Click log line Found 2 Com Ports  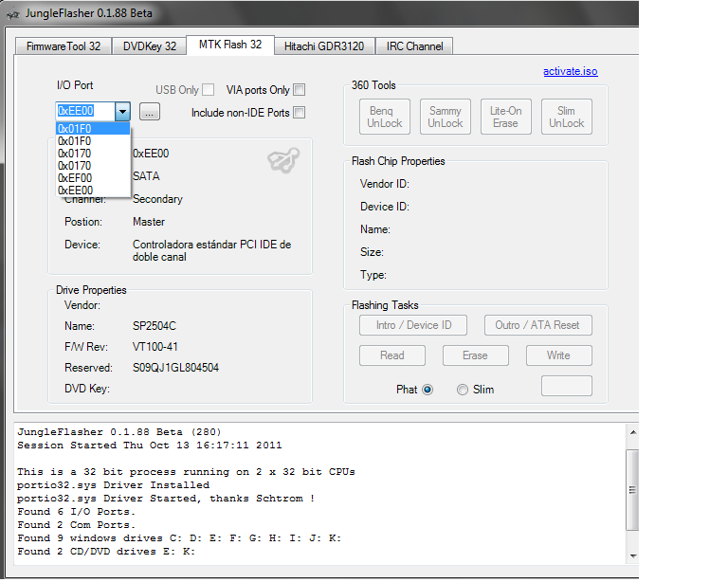click(77, 525)
